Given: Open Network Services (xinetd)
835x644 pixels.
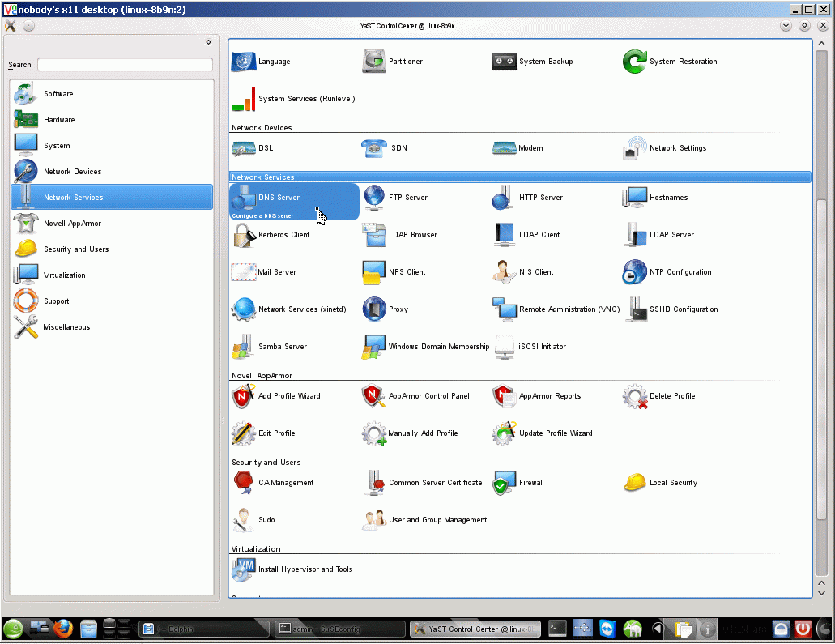Looking at the screenshot, I should [288, 309].
